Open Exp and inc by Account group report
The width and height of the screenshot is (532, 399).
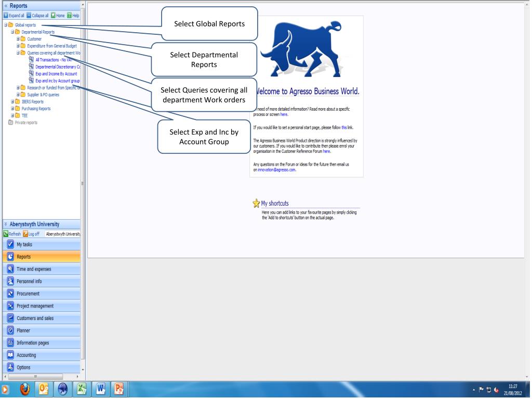click(58, 81)
